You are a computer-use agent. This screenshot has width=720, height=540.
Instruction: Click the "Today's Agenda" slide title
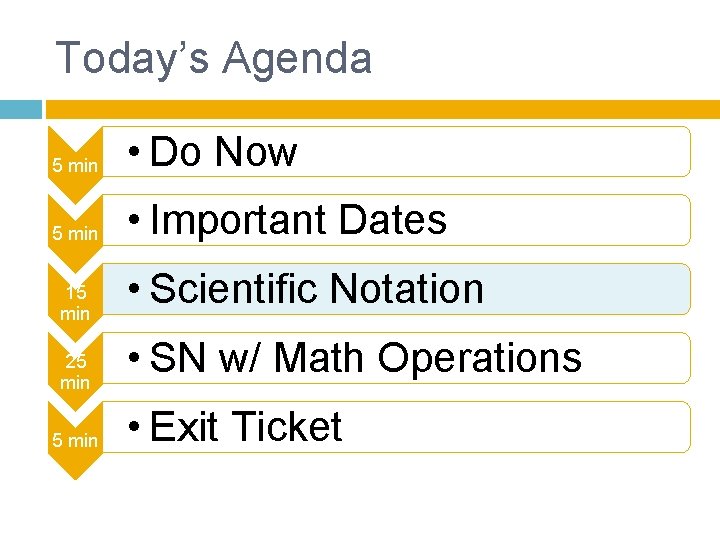tap(213, 58)
